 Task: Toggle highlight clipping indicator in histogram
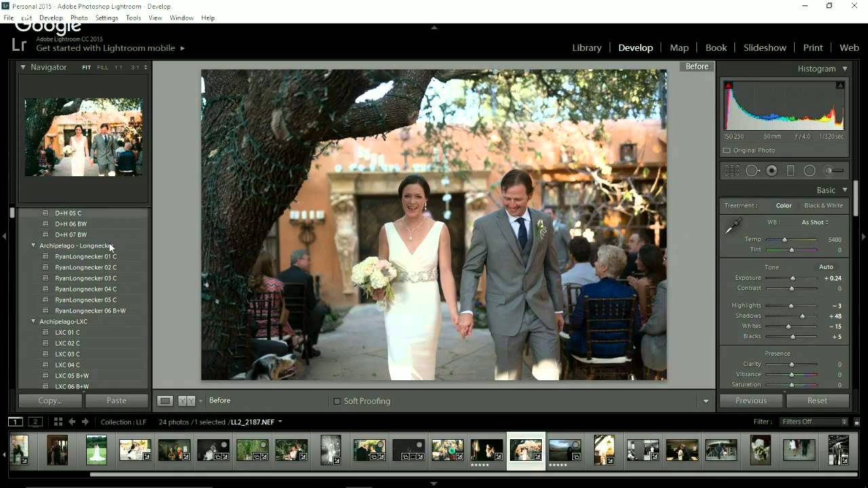840,85
